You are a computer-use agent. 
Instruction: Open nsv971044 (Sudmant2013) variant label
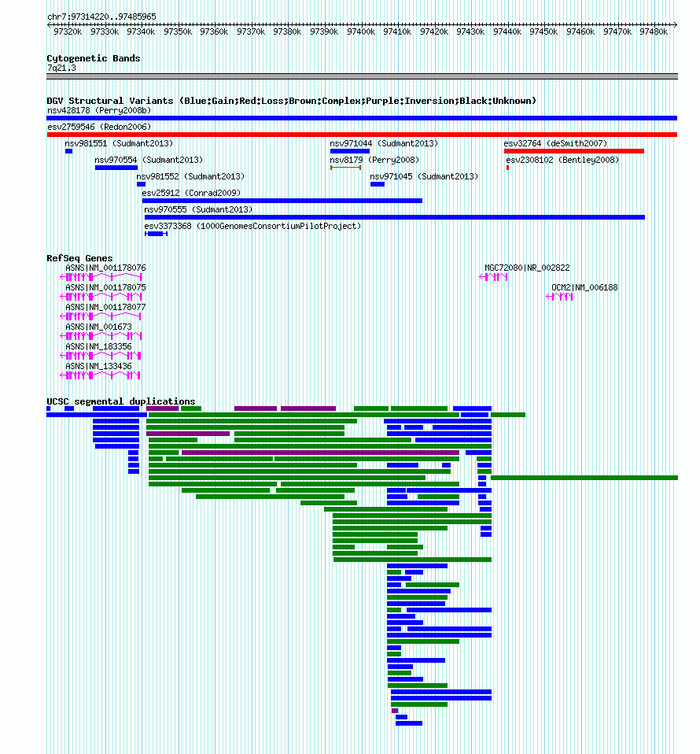click(x=384, y=143)
